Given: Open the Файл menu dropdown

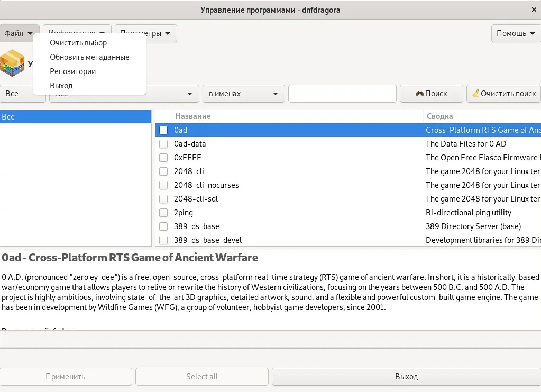Looking at the screenshot, I should (19, 33).
